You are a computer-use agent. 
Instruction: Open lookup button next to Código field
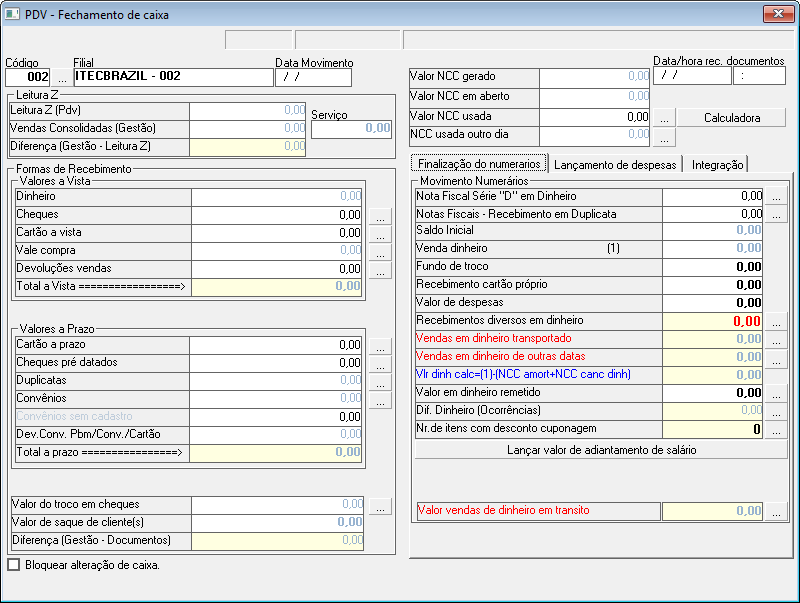coord(62,78)
